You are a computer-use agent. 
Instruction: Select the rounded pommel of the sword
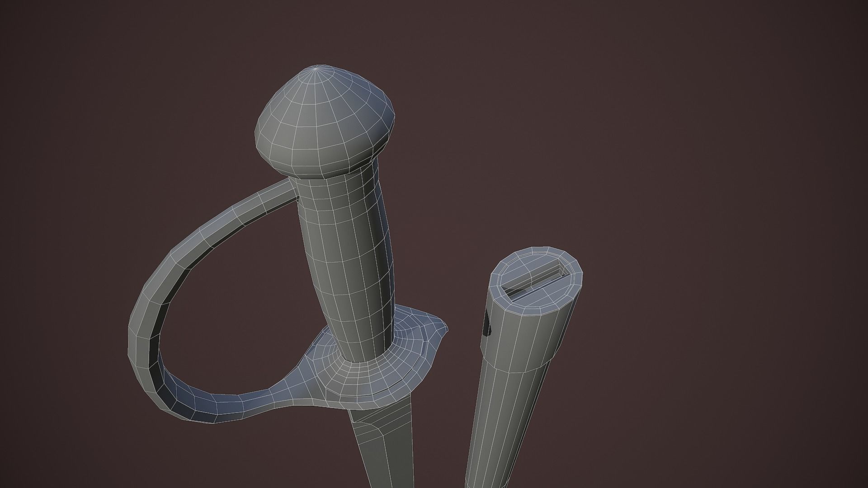325,121
